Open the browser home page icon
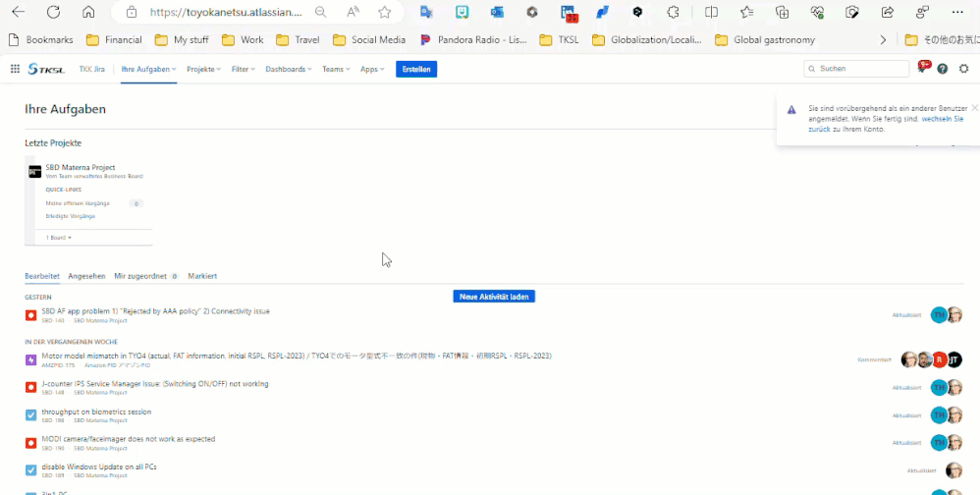This screenshot has height=495, width=980. pyautogui.click(x=88, y=12)
